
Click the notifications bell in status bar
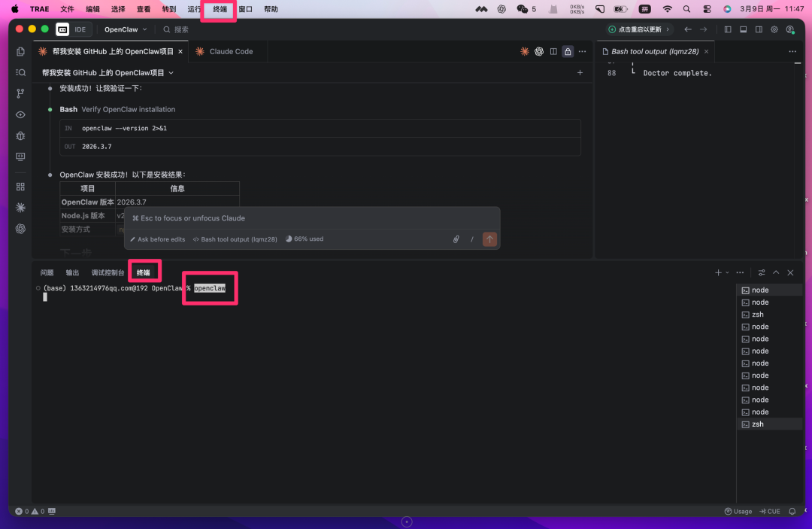click(x=792, y=511)
